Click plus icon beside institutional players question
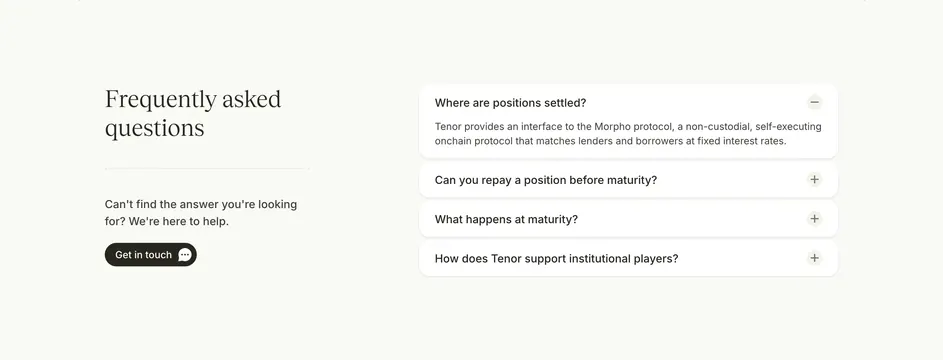The height and width of the screenshot is (360, 943). pos(814,258)
